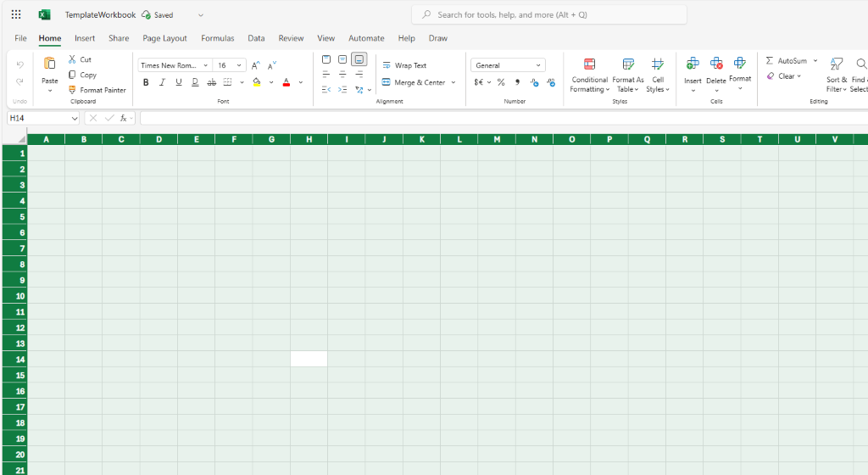The height and width of the screenshot is (475, 868).
Task: Expand fill color options arrow
Action: coord(271,82)
